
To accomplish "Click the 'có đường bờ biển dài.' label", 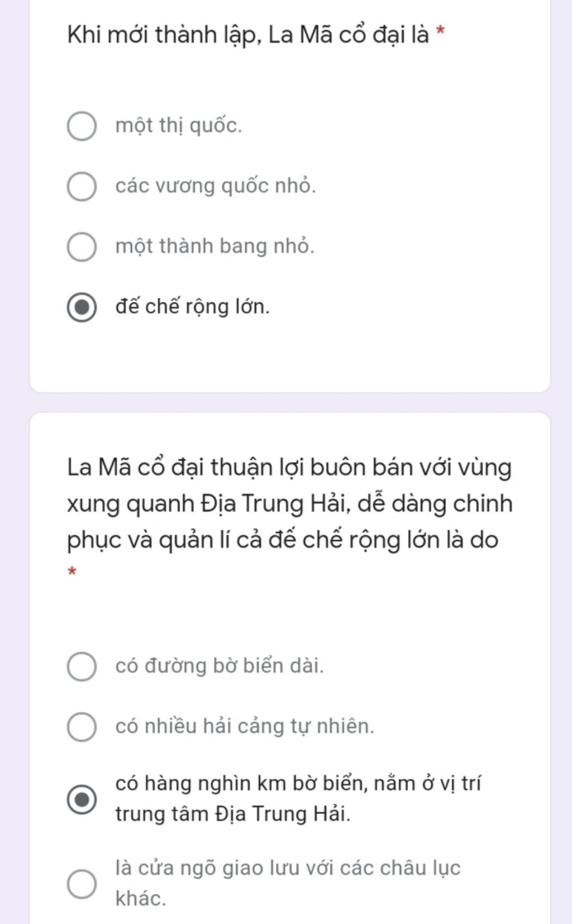I will point(220,666).
